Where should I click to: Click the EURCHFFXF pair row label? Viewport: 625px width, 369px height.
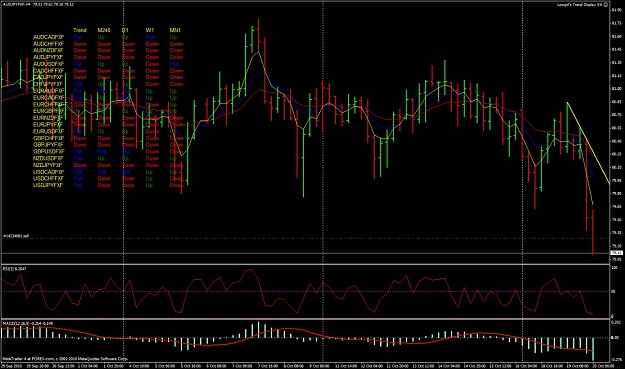(48, 104)
